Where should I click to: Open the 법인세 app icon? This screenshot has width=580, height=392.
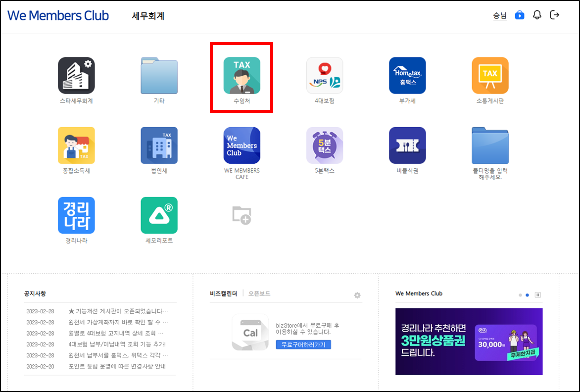(159, 146)
